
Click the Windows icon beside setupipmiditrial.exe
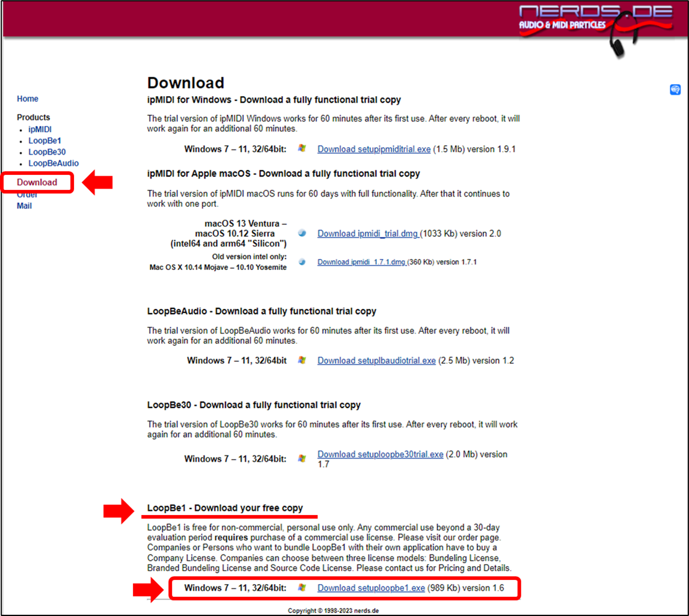click(302, 148)
